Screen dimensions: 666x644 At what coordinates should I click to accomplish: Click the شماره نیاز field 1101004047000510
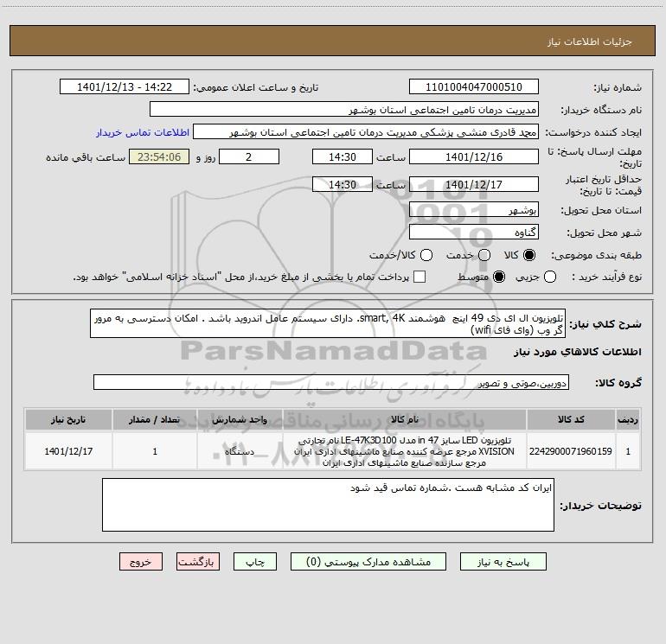click(x=474, y=86)
